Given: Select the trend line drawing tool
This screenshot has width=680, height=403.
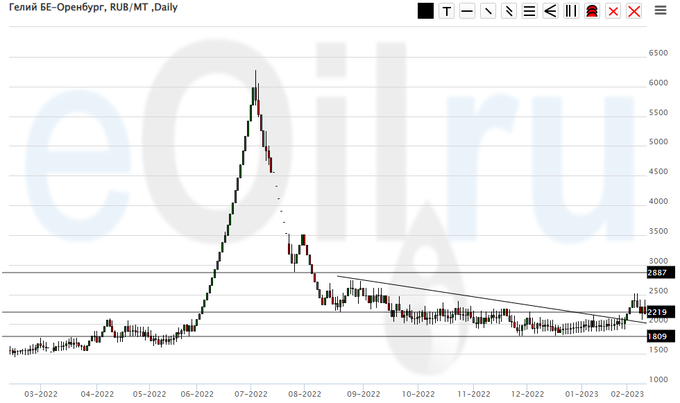Looking at the screenshot, I should 488,11.
